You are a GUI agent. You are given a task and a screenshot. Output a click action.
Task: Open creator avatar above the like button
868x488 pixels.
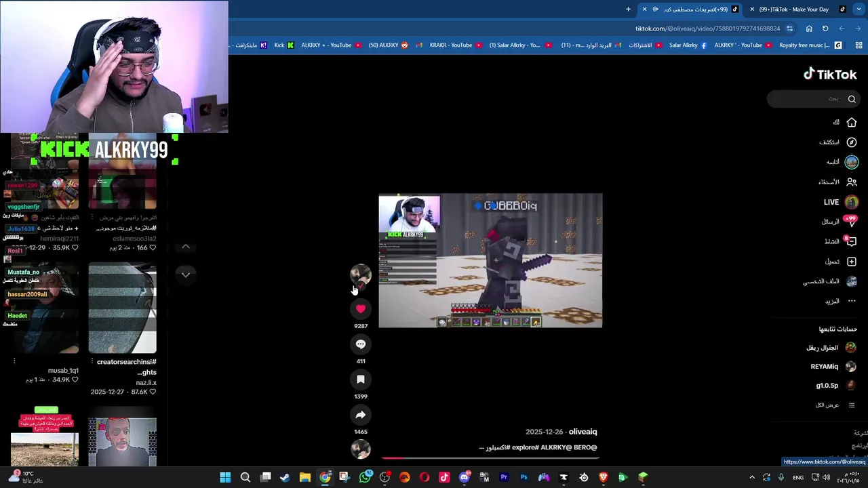[x=361, y=274]
